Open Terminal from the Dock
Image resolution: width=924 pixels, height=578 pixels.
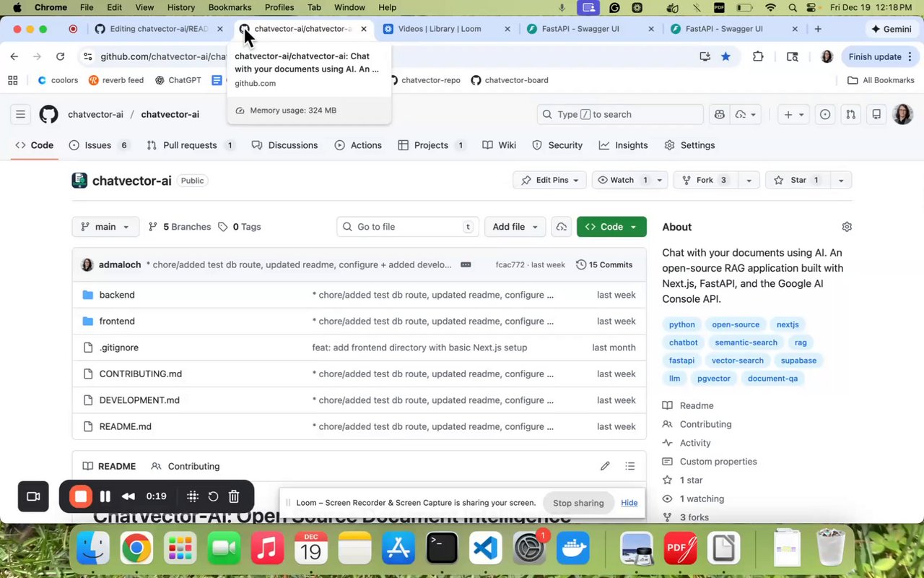point(442,548)
